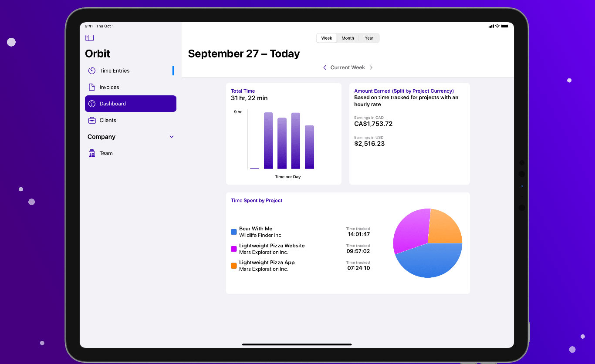Screen dimensions: 595x364
Task: Go to next week with right chevron
Action: (x=371, y=67)
